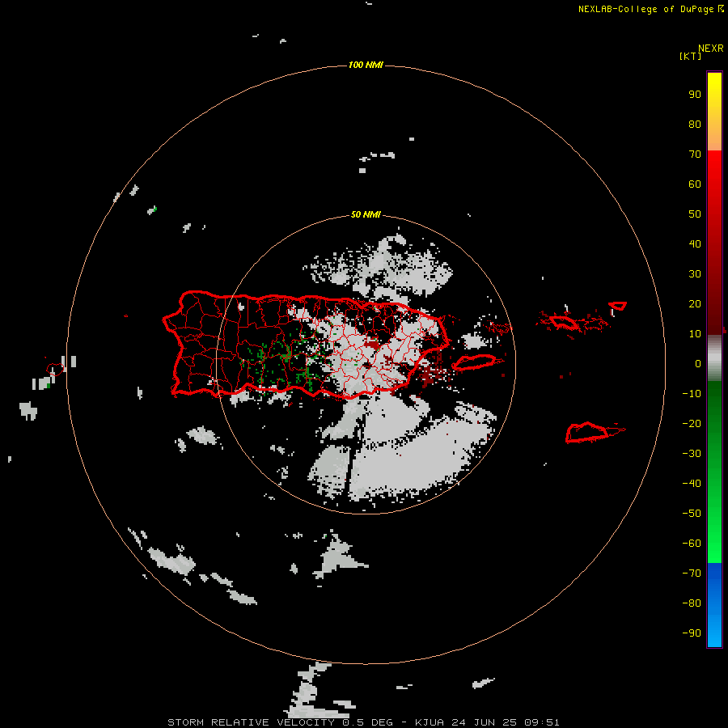Click the NEXLAB-College of DuPage credit text
This screenshot has height=728, width=728.
point(650,9)
